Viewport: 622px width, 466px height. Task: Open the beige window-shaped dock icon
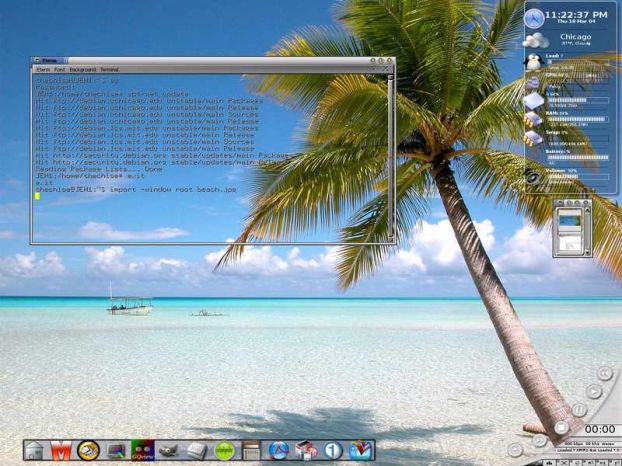pos(251,451)
